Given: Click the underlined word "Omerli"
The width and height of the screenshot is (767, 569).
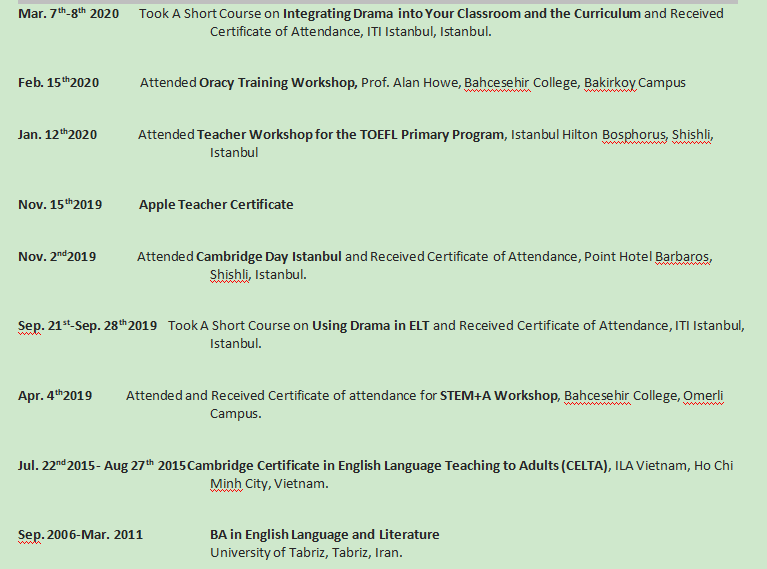Looking at the screenshot, I should (x=703, y=396).
